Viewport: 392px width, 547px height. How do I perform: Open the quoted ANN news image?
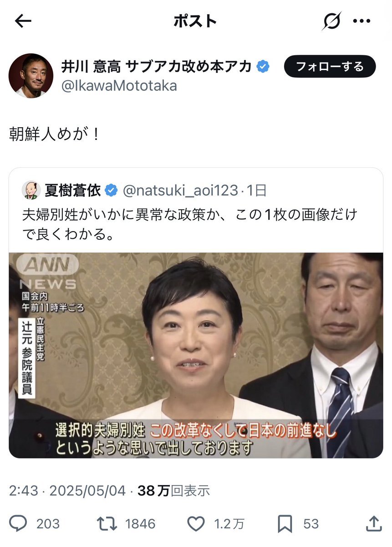pos(196,356)
